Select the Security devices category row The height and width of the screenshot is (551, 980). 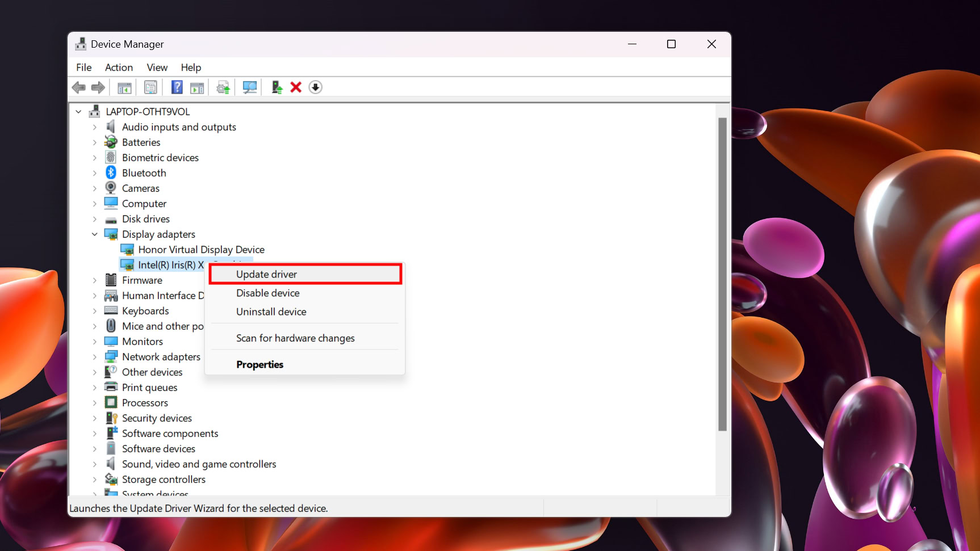tap(157, 418)
